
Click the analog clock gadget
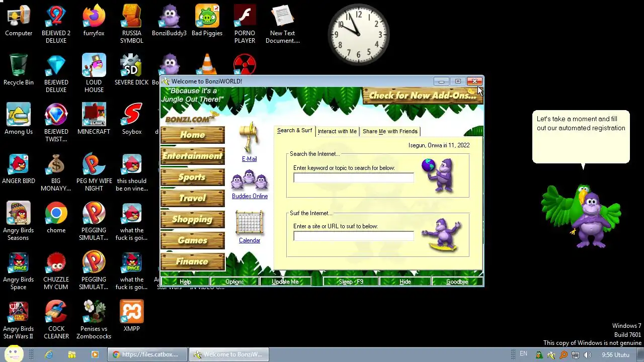359,35
